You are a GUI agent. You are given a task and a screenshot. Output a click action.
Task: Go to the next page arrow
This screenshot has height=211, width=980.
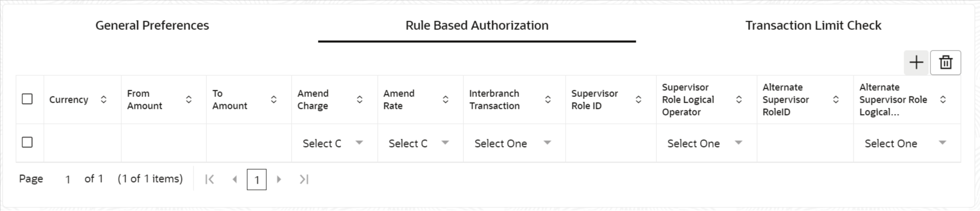click(279, 180)
